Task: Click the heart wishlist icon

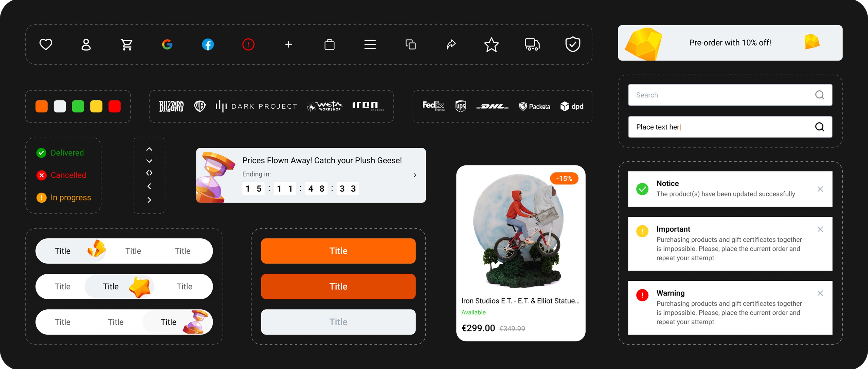Action: coord(46,44)
